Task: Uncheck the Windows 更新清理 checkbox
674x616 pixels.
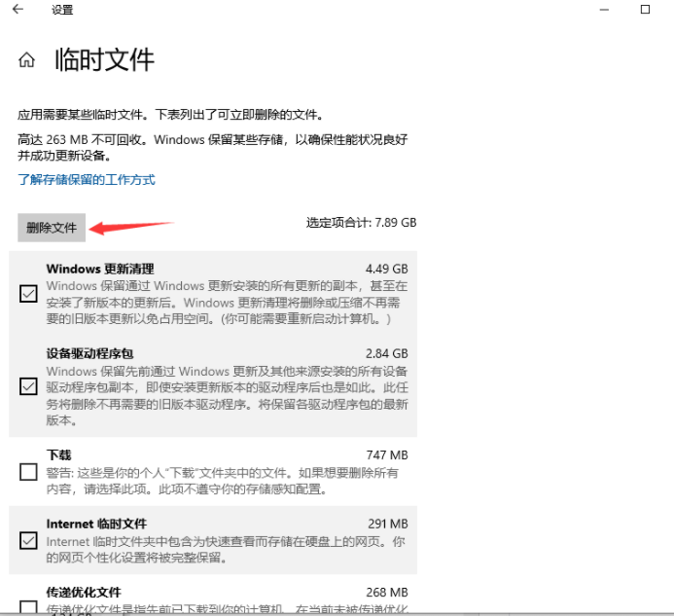Action: [29, 294]
